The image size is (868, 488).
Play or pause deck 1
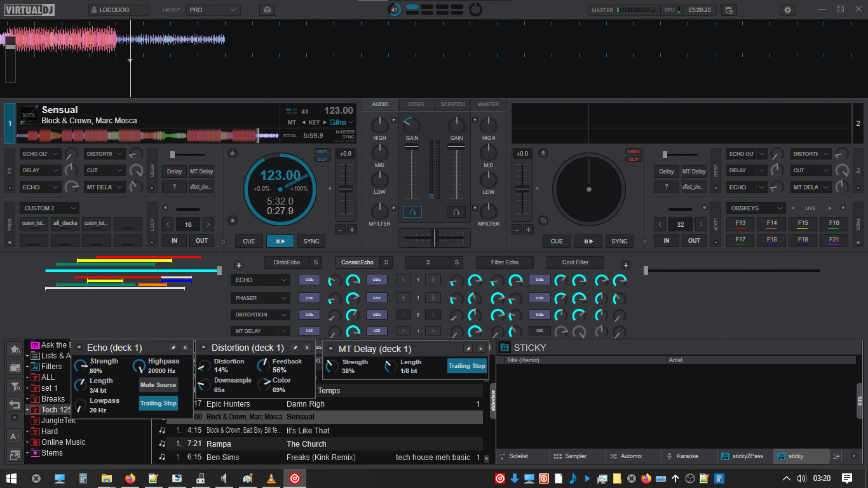coord(280,241)
